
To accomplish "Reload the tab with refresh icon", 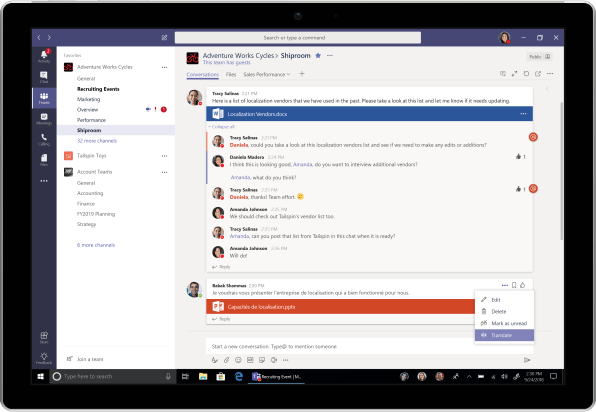I will click(526, 74).
